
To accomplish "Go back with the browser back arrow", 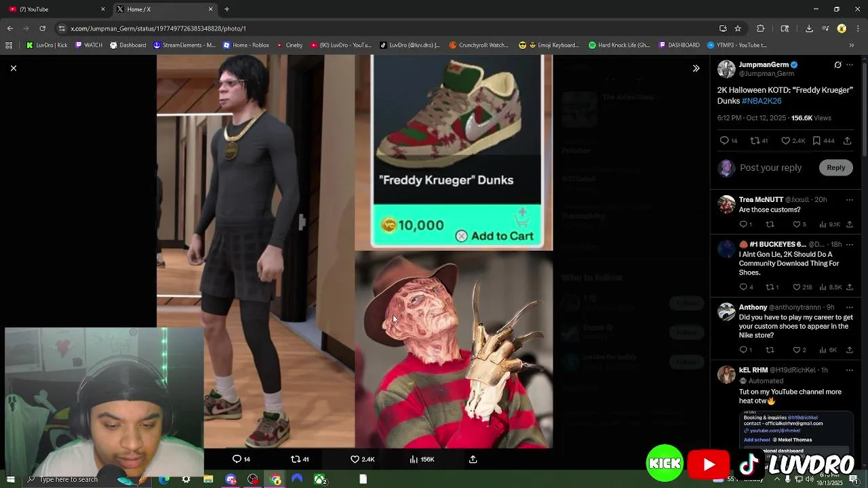I will tap(9, 28).
